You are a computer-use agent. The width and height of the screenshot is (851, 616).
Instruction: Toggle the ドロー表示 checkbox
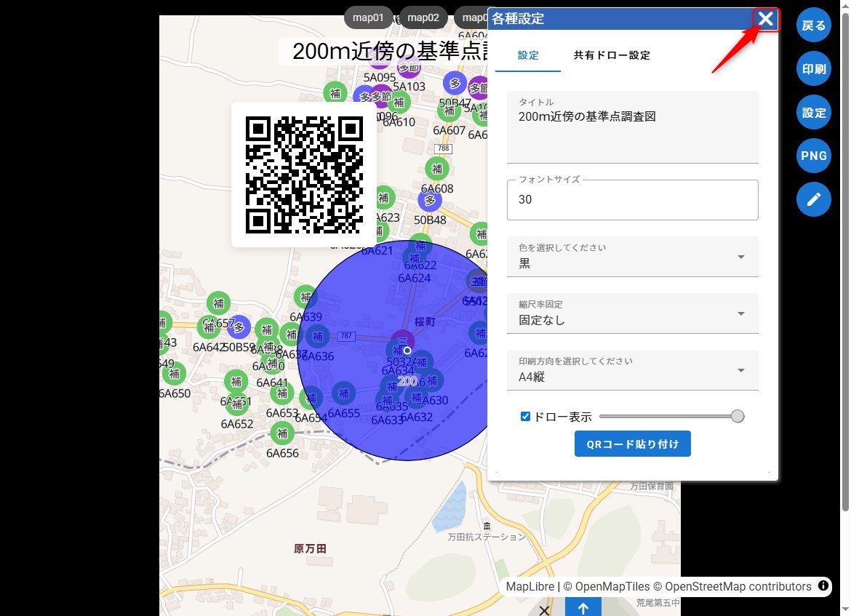pyautogui.click(x=525, y=417)
